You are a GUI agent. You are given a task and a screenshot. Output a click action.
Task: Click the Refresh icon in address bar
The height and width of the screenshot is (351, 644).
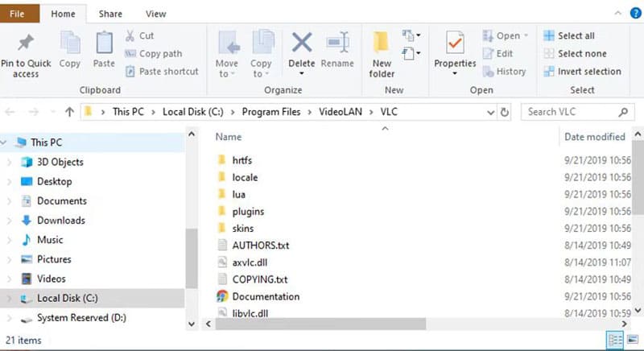[505, 112]
